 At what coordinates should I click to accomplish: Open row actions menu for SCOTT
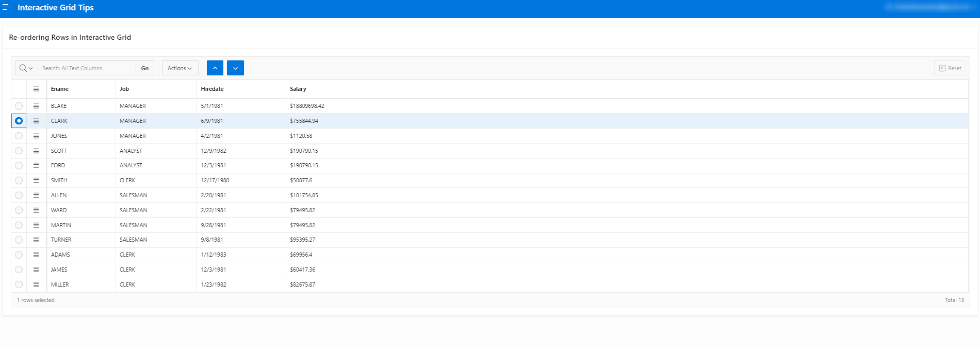(x=36, y=151)
